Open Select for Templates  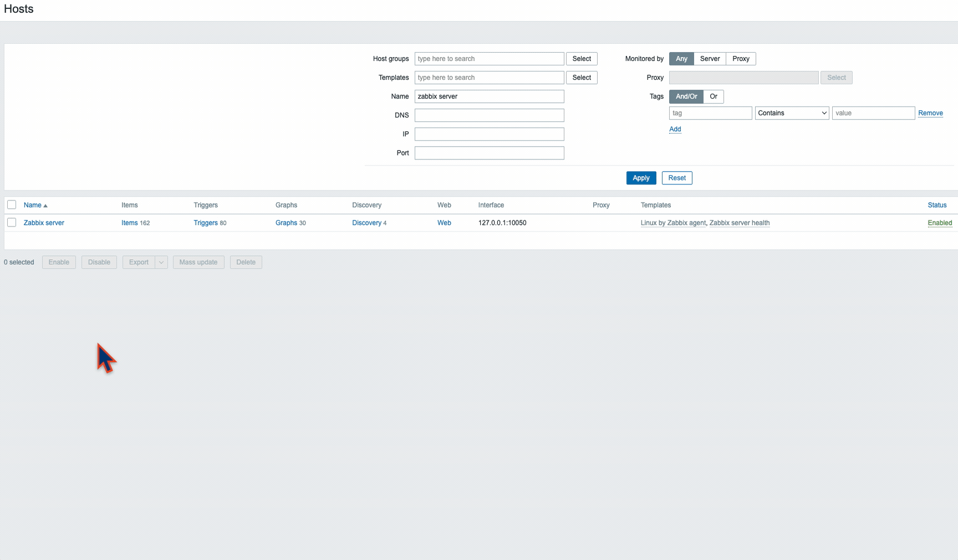582,78
